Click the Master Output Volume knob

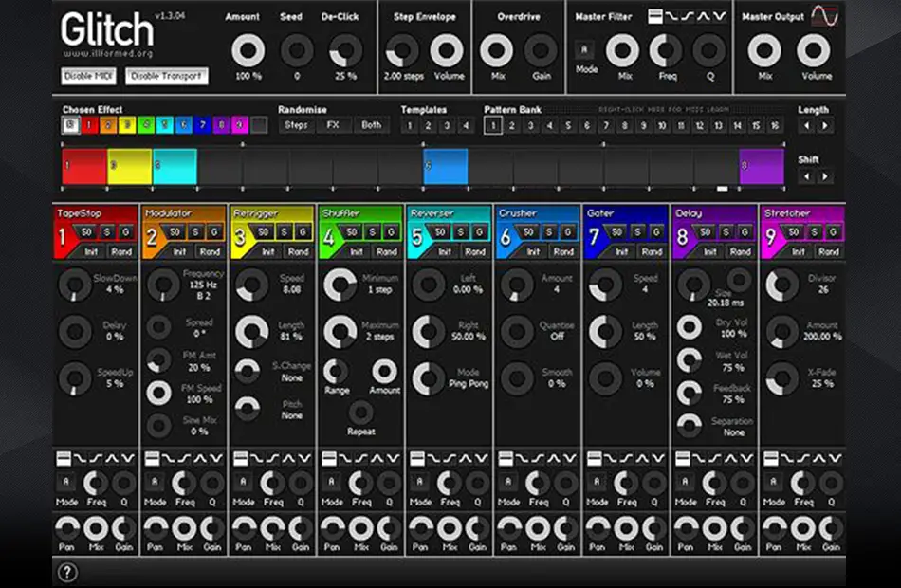(814, 50)
